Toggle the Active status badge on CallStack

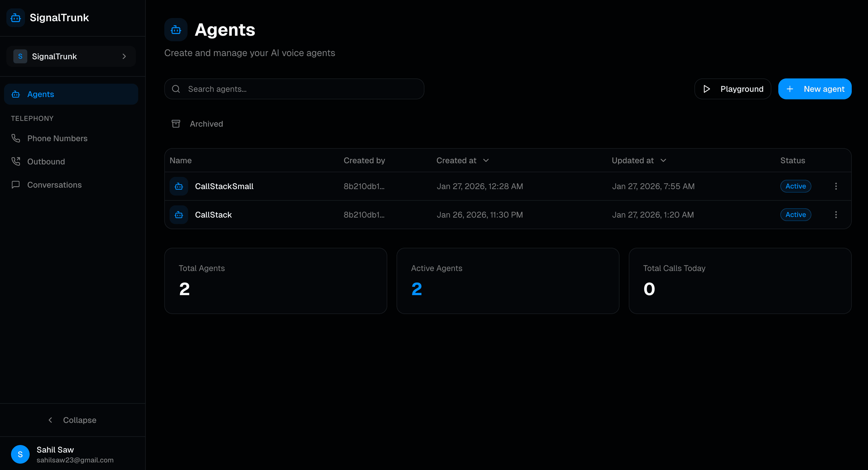pyautogui.click(x=795, y=214)
